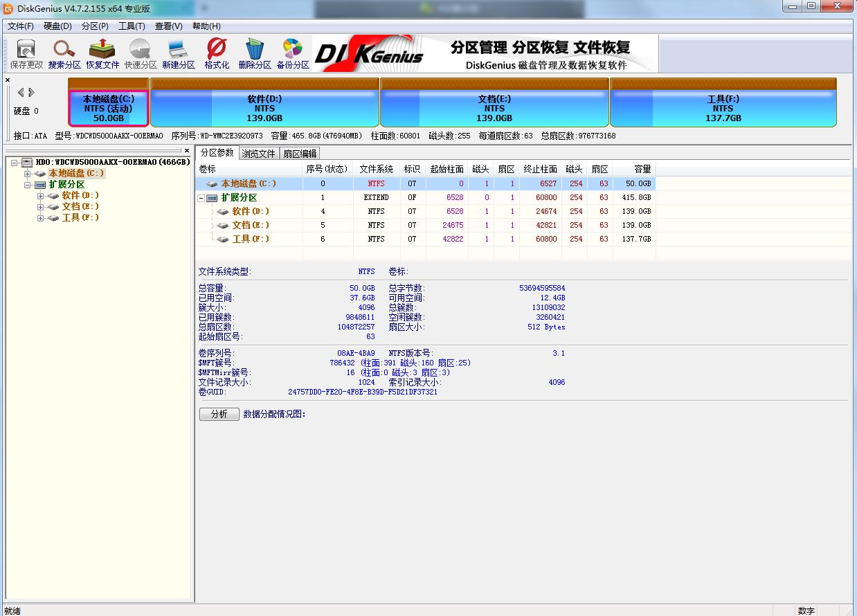Select 本地磁盘(C:) in the left tree
Viewport: 857px width, 616px height.
click(x=77, y=173)
